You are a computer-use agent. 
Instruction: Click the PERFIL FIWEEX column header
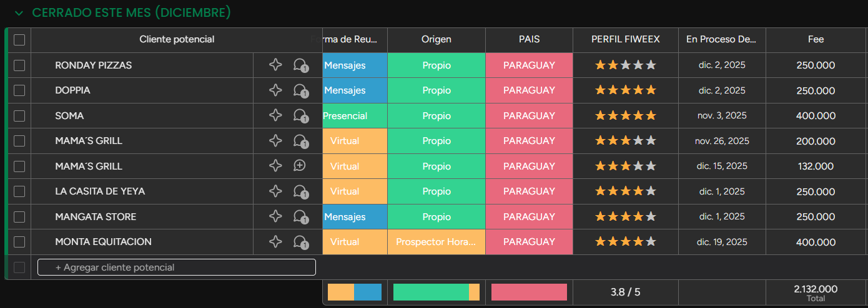coord(625,39)
